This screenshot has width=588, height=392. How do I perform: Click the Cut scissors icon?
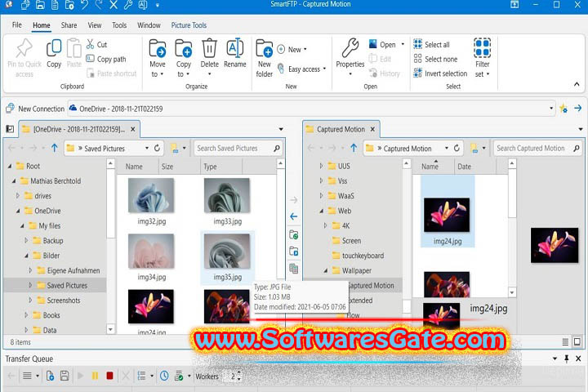click(x=90, y=44)
